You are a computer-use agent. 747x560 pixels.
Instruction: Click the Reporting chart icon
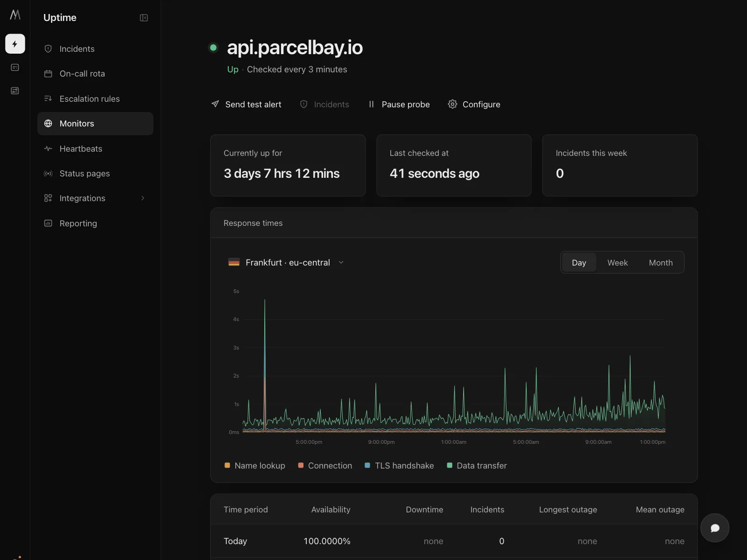tap(48, 223)
